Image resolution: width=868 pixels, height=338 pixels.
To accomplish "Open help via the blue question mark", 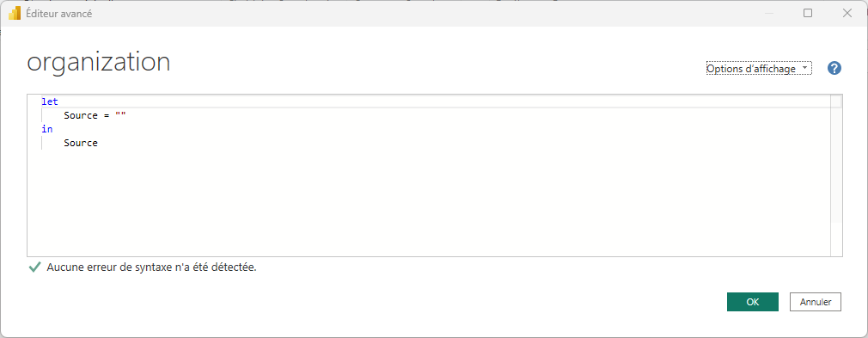I will [x=834, y=68].
